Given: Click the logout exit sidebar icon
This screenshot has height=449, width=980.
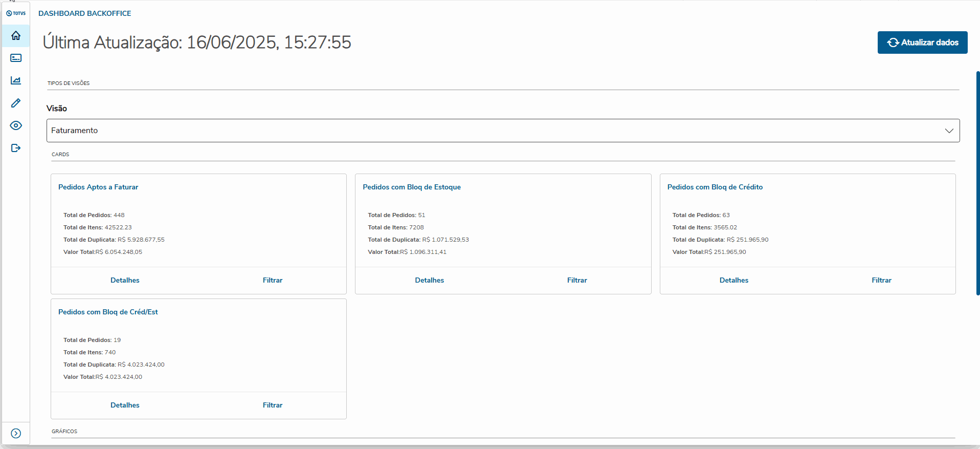Looking at the screenshot, I should tap(16, 148).
